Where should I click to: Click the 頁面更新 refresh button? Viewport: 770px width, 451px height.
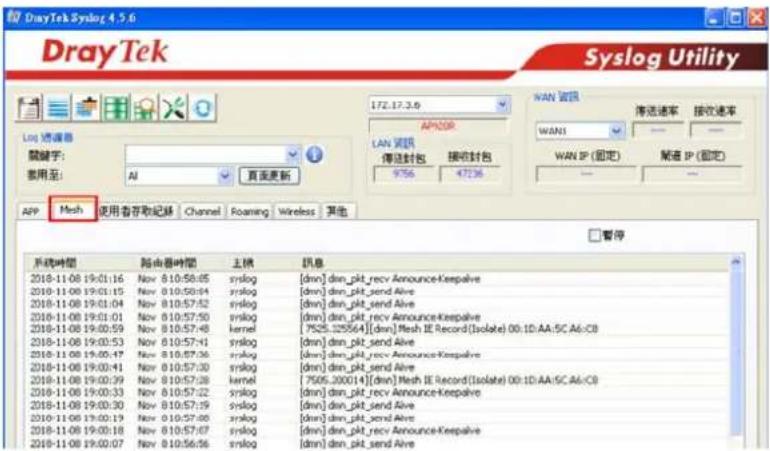tap(269, 176)
